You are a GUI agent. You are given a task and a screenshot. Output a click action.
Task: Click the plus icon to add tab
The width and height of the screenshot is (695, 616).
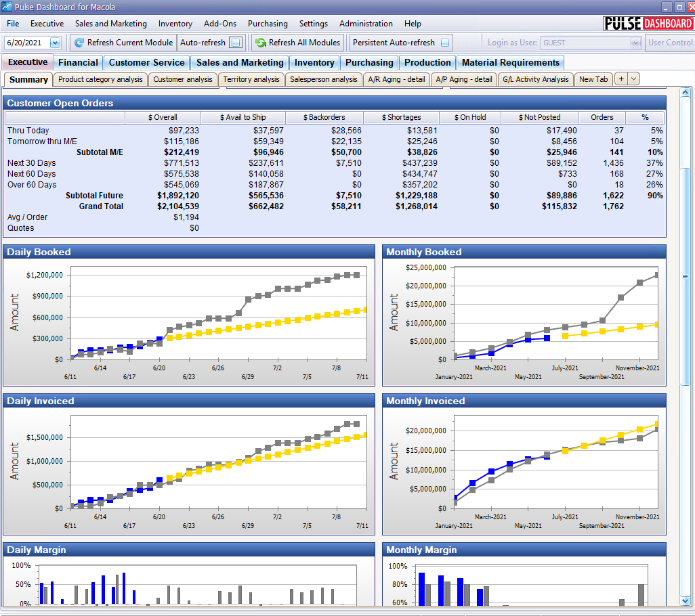pos(620,79)
